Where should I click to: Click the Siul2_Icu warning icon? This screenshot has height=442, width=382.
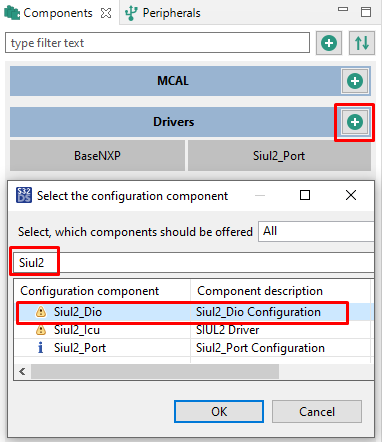point(41,330)
